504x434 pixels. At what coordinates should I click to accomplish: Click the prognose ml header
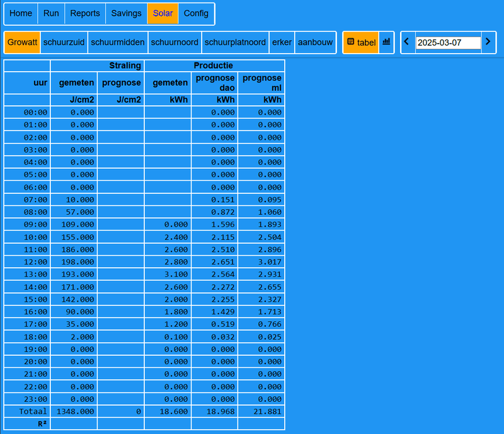pyautogui.click(x=261, y=83)
